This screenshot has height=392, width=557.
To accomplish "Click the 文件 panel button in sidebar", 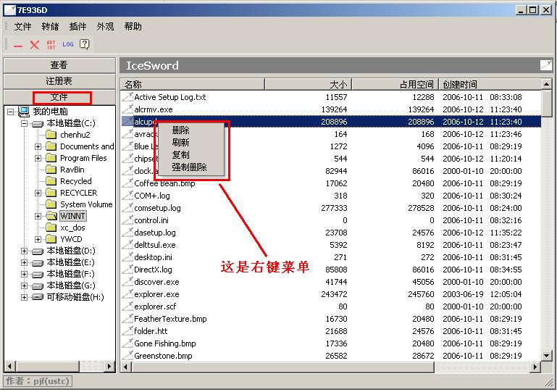I will [x=59, y=97].
